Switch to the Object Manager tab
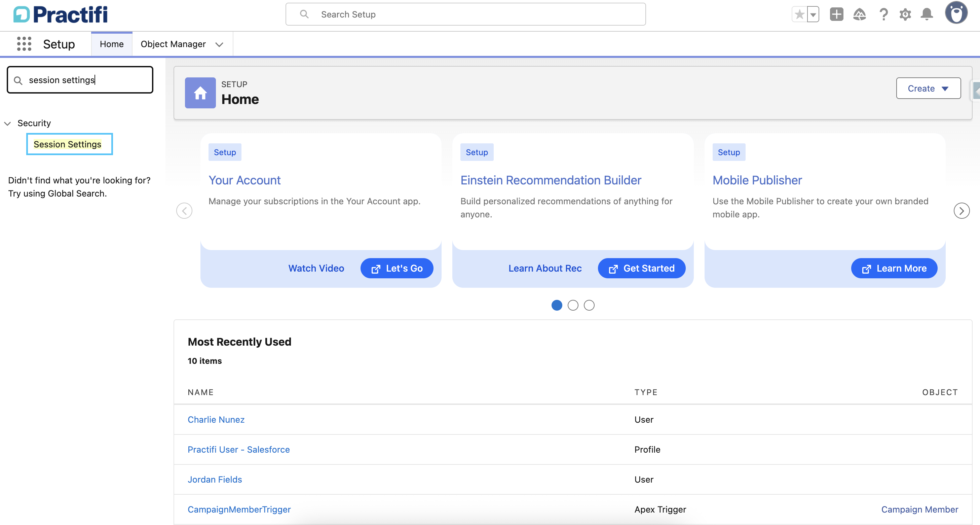The height and width of the screenshot is (525, 980). [173, 44]
